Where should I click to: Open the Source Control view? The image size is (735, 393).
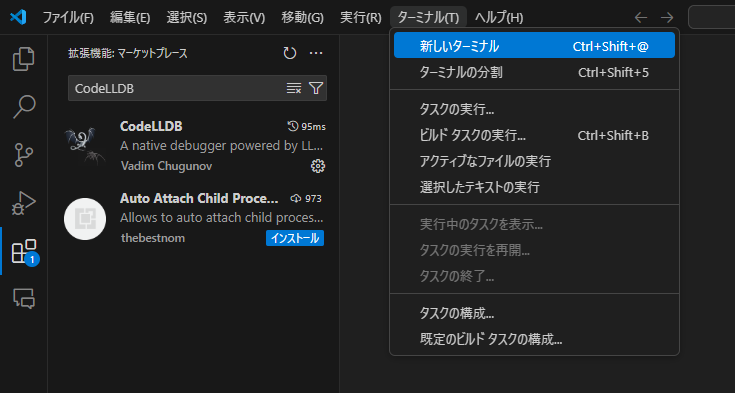[x=23, y=155]
